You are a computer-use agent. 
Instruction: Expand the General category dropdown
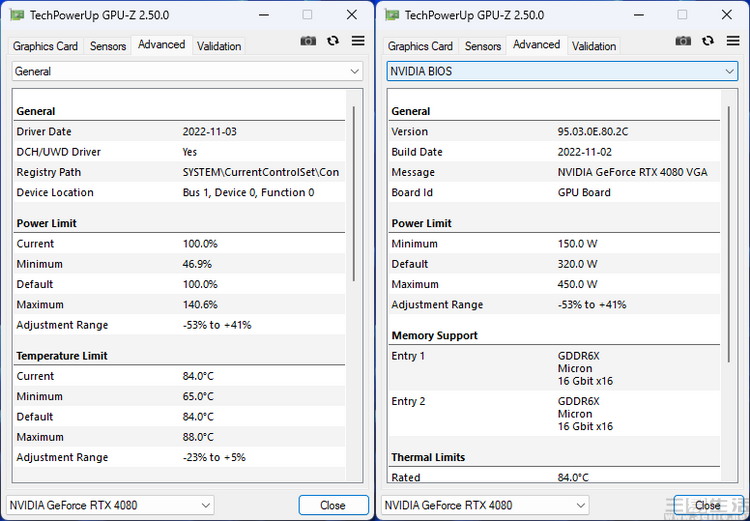click(x=187, y=71)
